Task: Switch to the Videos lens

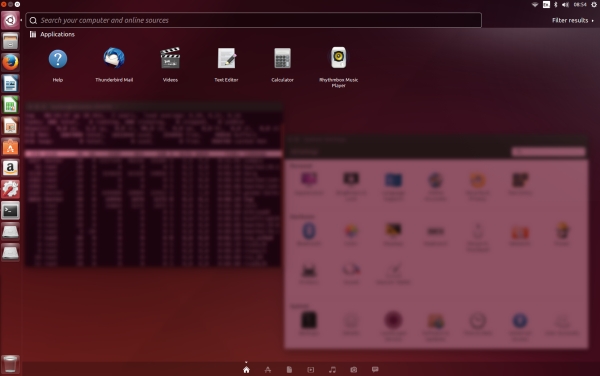Action: coord(311,369)
